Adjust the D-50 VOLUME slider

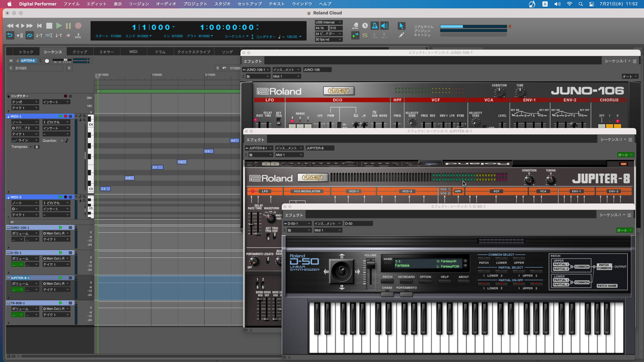(370, 264)
